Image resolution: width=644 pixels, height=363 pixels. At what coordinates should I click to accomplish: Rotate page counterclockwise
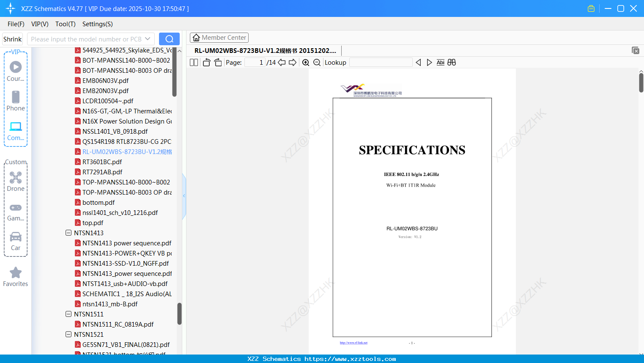coord(206,63)
